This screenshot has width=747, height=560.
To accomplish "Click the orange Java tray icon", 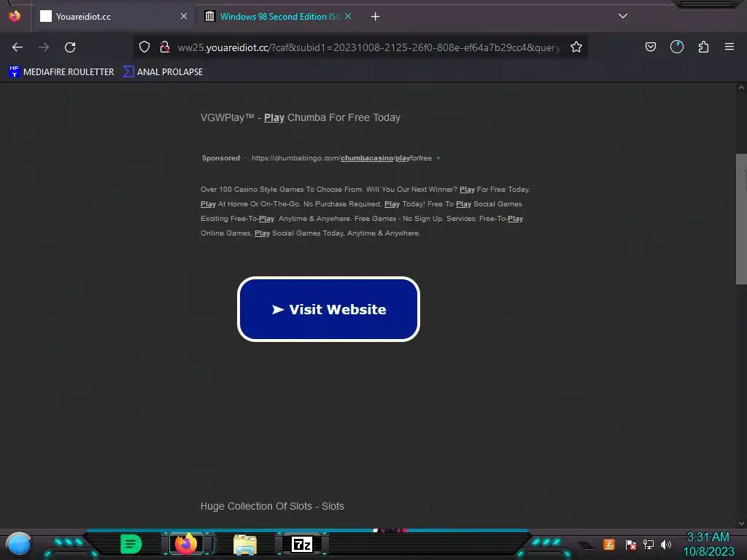I will [x=609, y=544].
